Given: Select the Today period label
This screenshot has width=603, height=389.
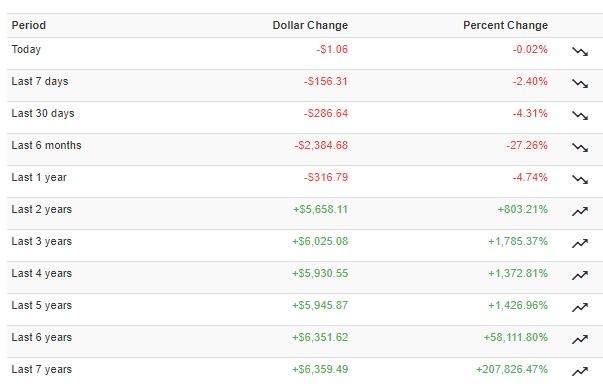Looking at the screenshot, I should [26, 50].
